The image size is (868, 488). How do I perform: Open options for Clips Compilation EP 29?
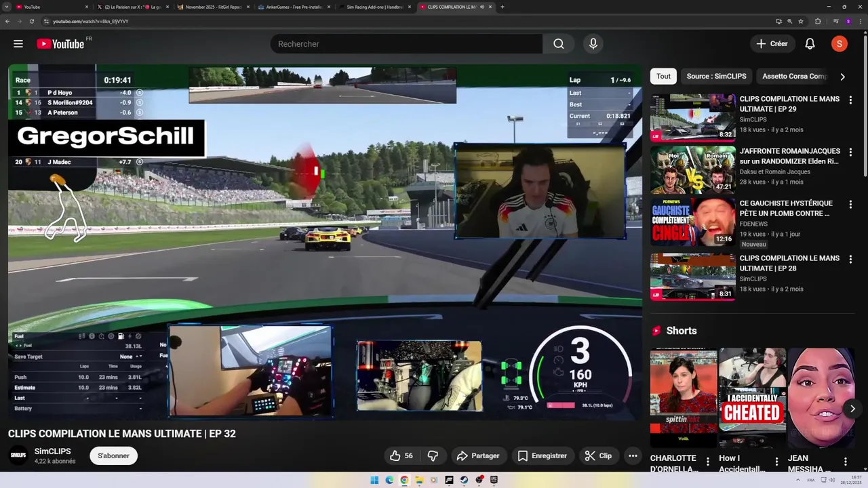point(850,100)
